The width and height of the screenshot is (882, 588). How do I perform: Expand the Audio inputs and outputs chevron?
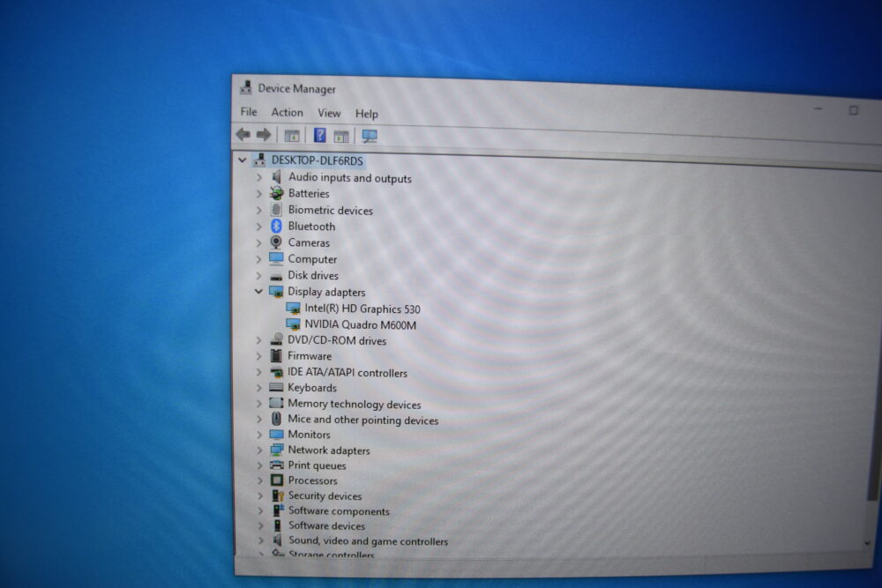coord(259,178)
